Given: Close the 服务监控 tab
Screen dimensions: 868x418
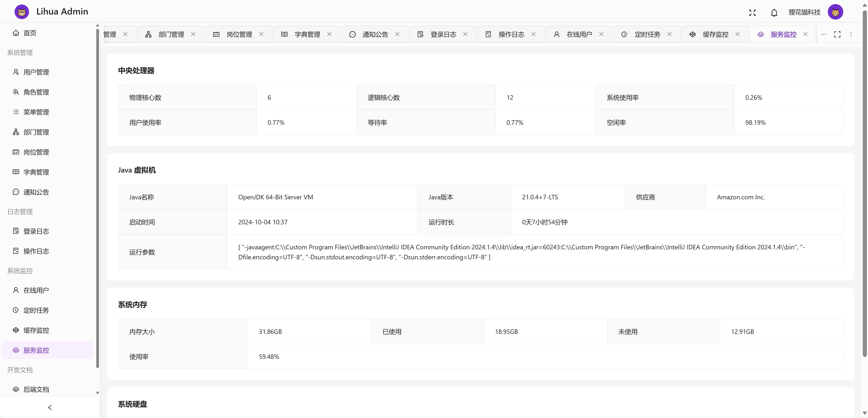Looking at the screenshot, I should pyautogui.click(x=805, y=34).
